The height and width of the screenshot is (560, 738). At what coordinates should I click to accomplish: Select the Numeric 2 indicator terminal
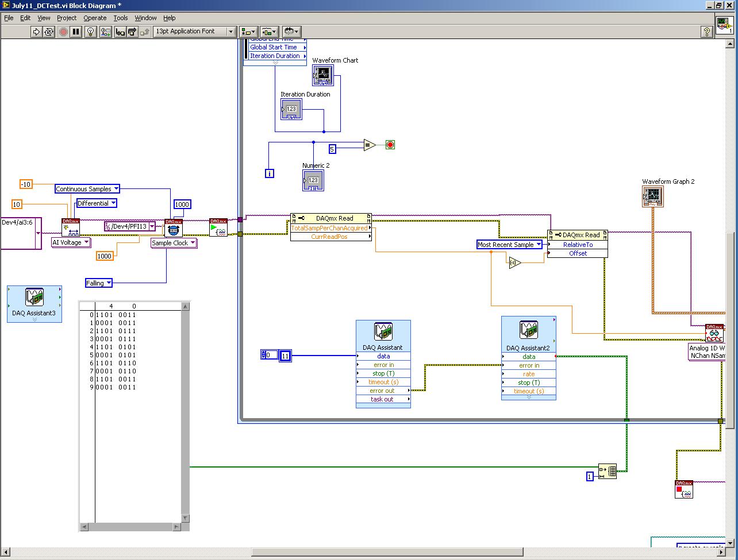(x=313, y=180)
